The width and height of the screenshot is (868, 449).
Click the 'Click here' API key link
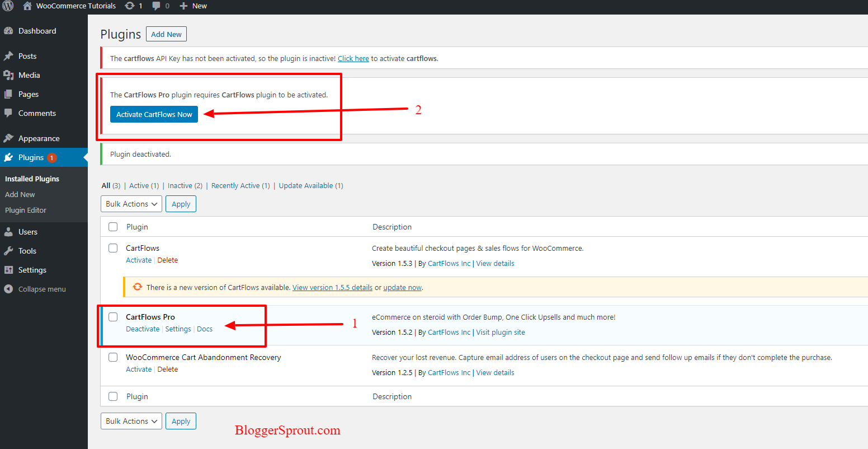pyautogui.click(x=353, y=58)
